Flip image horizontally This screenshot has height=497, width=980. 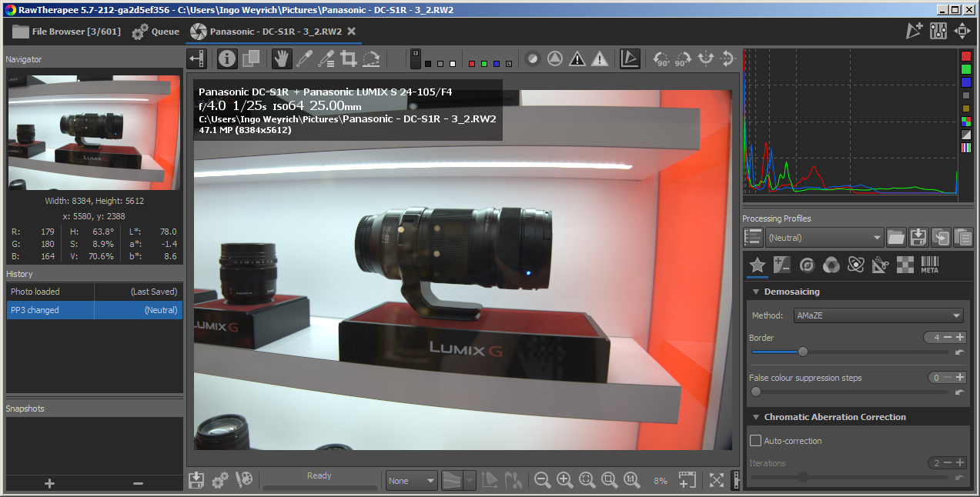[x=705, y=58]
